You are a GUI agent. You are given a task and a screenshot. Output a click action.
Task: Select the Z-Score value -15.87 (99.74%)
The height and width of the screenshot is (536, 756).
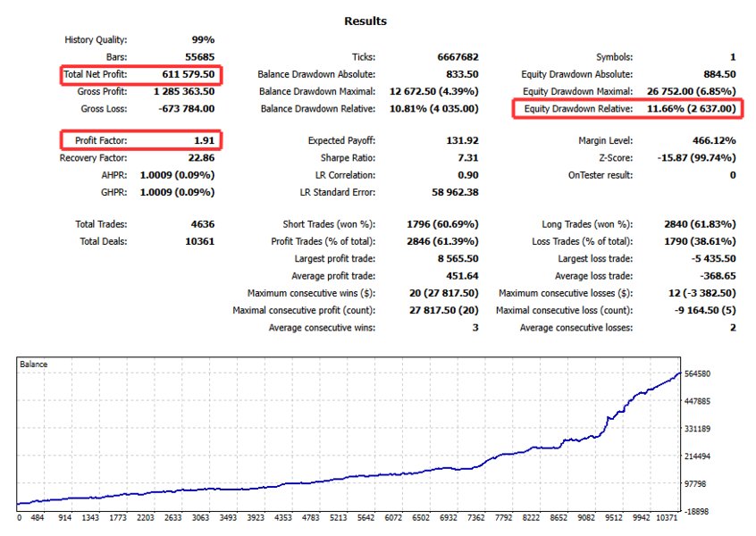click(697, 158)
